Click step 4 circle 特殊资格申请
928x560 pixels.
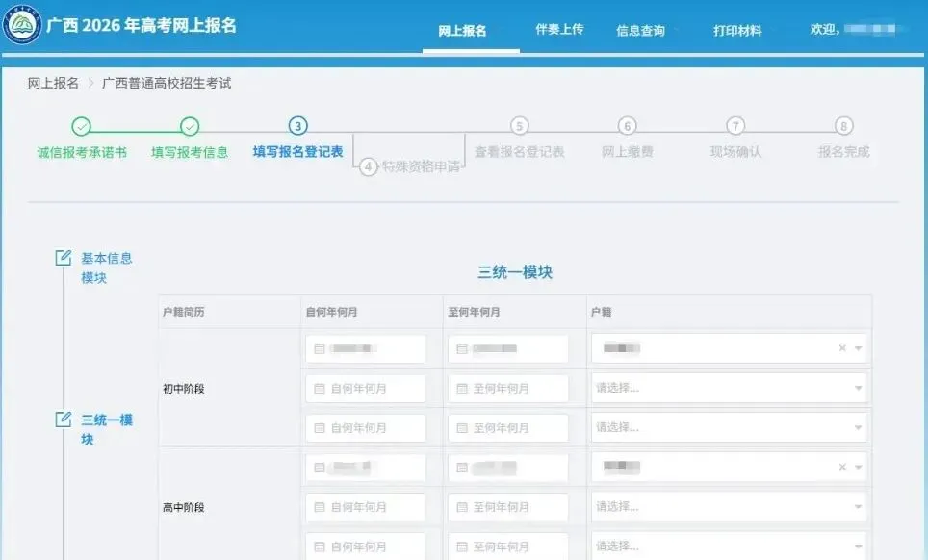pyautogui.click(x=368, y=166)
